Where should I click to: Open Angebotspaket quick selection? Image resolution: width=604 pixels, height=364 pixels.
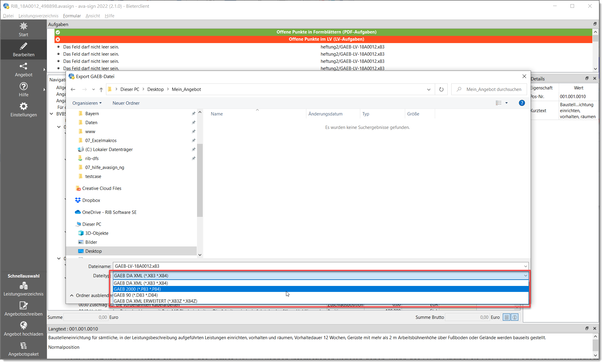[23, 349]
